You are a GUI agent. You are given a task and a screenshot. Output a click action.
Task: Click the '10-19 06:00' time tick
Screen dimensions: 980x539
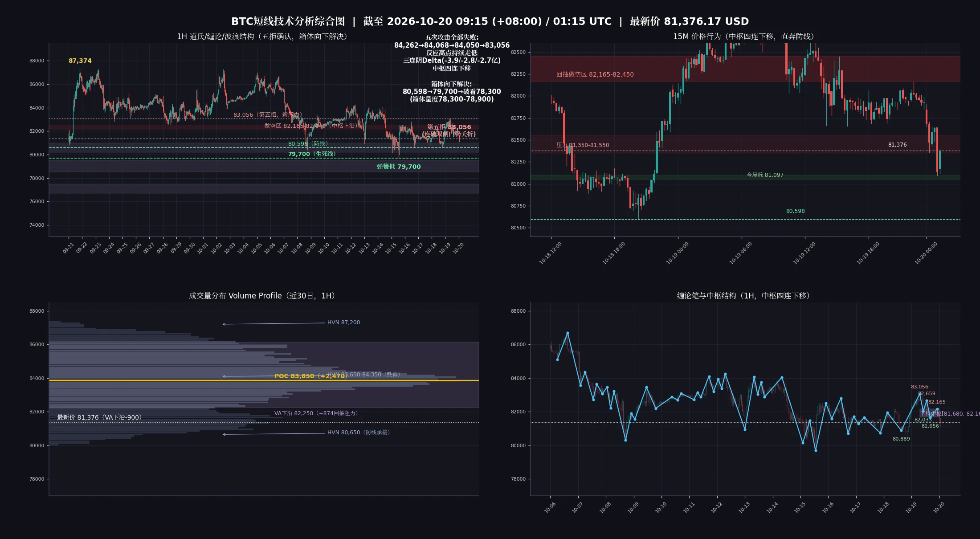(741, 253)
